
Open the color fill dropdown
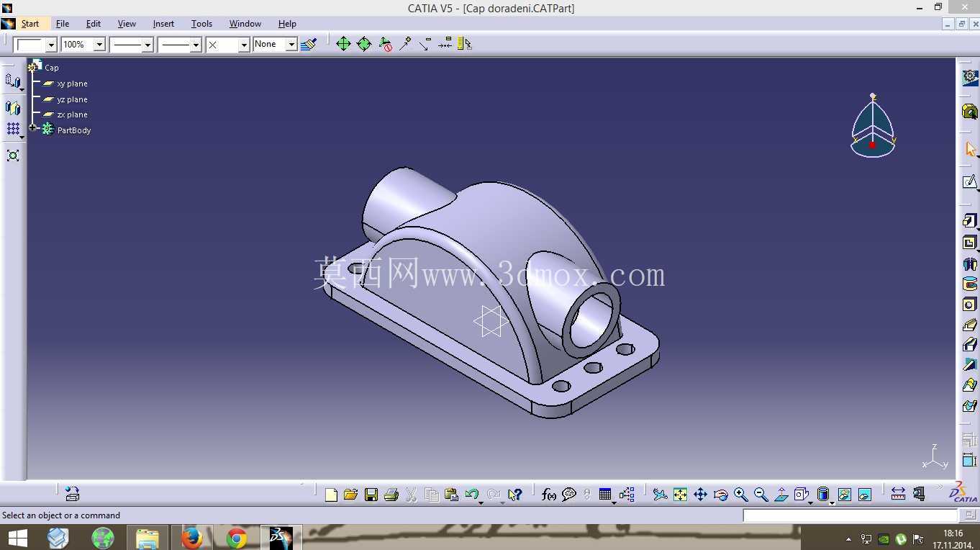[x=51, y=45]
